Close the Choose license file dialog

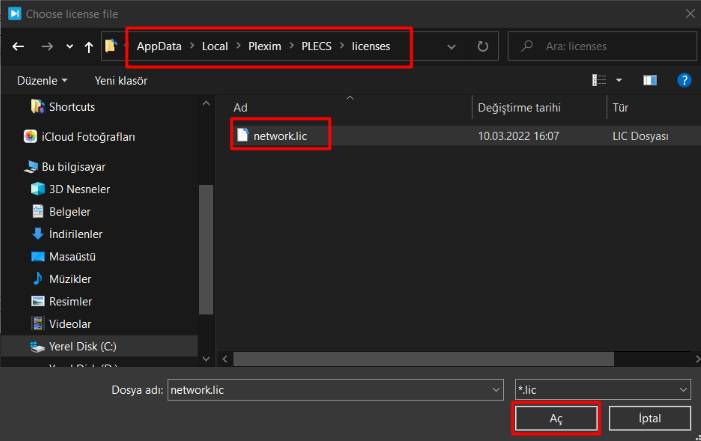(690, 14)
